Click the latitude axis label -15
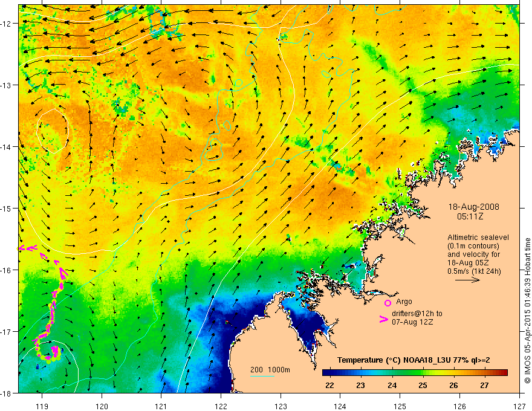532x411 pixels. point(6,208)
